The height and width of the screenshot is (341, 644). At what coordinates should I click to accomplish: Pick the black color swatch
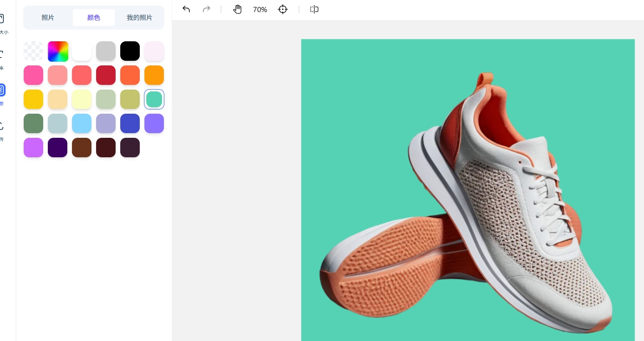pos(130,51)
